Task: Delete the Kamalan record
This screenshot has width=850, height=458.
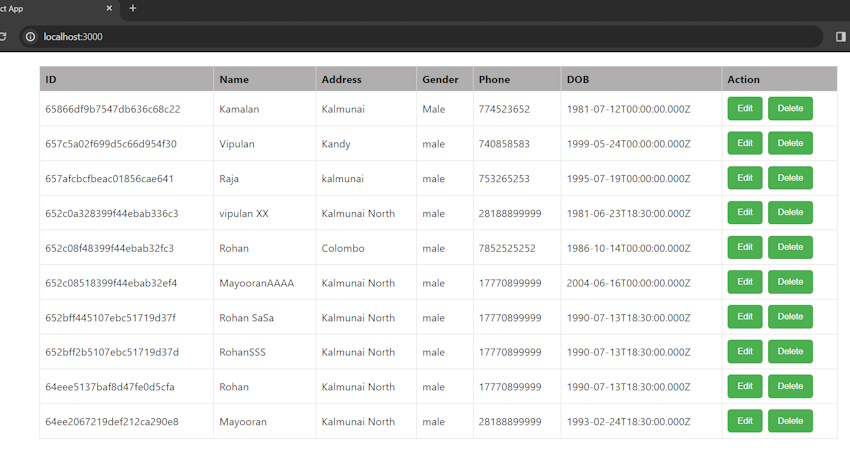Action: pos(790,109)
